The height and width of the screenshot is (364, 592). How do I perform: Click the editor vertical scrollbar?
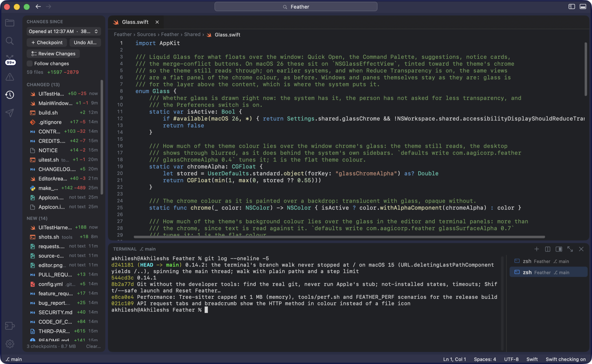point(585,69)
